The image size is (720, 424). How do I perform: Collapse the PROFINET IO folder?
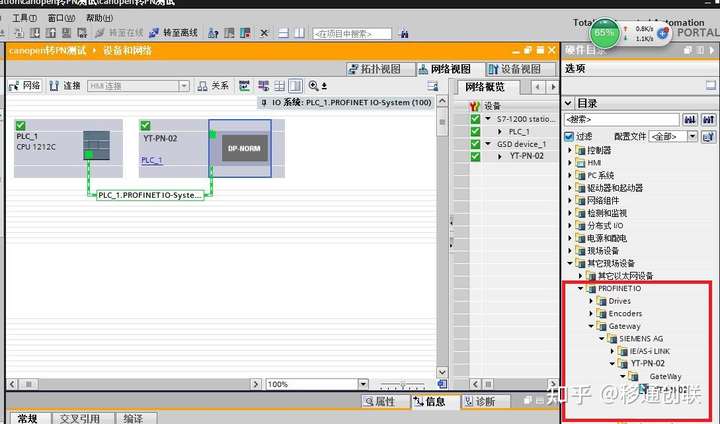click(580, 288)
